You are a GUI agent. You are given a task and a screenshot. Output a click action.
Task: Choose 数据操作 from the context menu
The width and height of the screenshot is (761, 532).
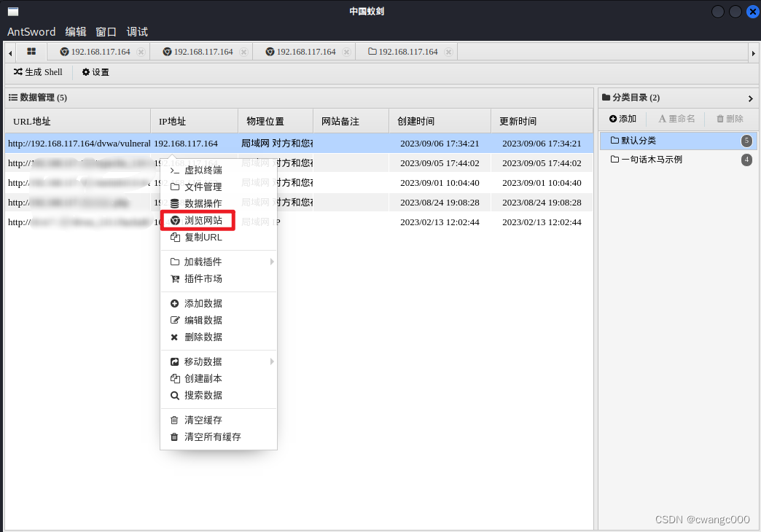[x=219, y=203]
